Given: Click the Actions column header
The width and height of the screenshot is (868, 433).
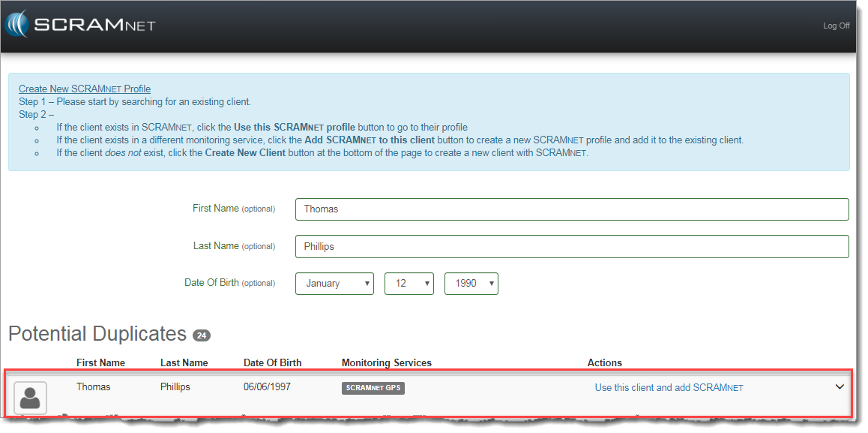Looking at the screenshot, I should coord(604,362).
